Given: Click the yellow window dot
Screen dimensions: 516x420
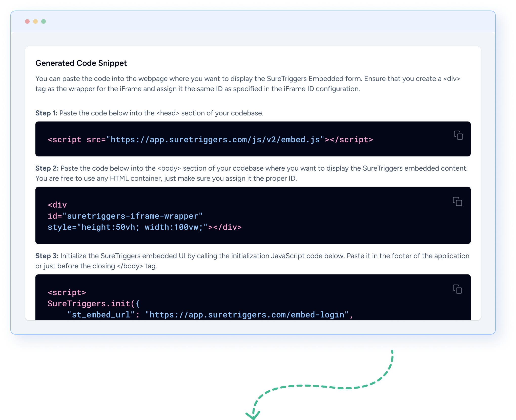Looking at the screenshot, I should tap(35, 22).
